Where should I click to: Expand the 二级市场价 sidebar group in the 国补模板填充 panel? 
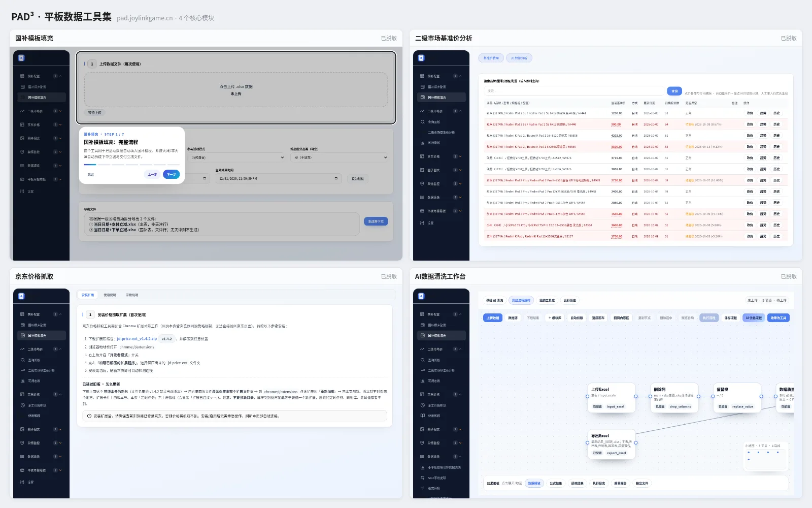pos(41,111)
